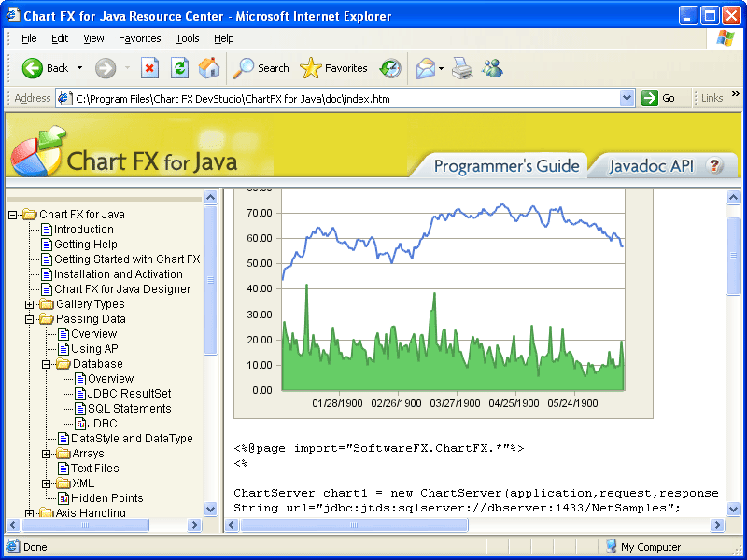This screenshot has height=560, width=747.
Task: Click the Stop loading toolbar icon
Action: coord(149,68)
